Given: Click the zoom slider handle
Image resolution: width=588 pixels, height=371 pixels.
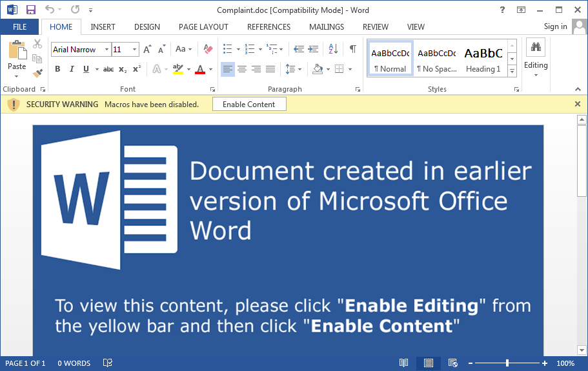Looking at the screenshot, I should 507,363.
